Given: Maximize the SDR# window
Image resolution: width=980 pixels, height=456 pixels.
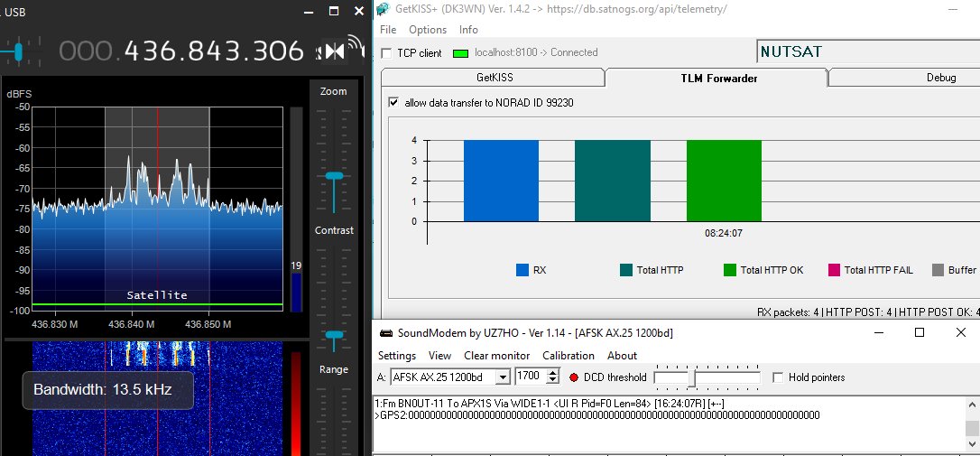Looking at the screenshot, I should [x=334, y=11].
